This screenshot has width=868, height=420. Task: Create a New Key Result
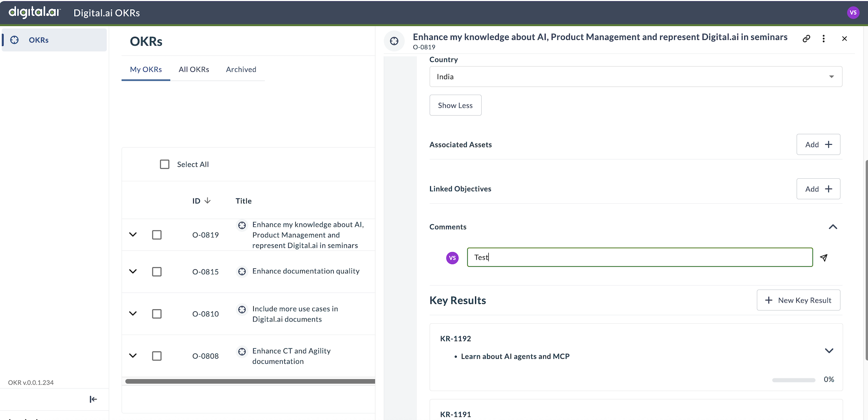point(798,300)
